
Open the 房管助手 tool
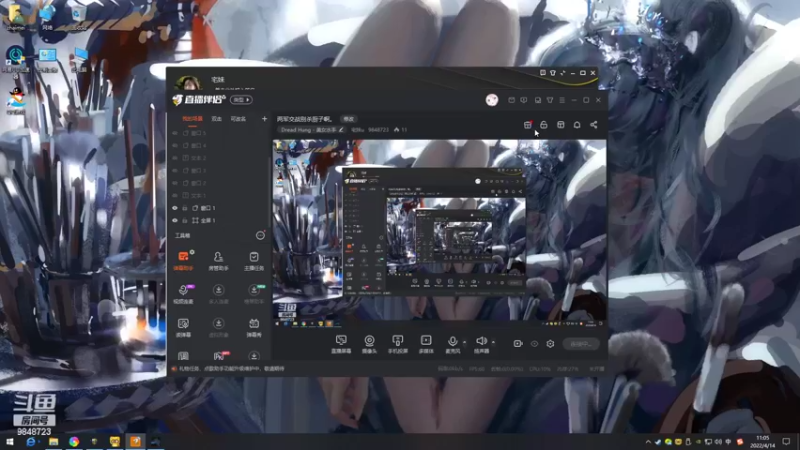pos(218,260)
